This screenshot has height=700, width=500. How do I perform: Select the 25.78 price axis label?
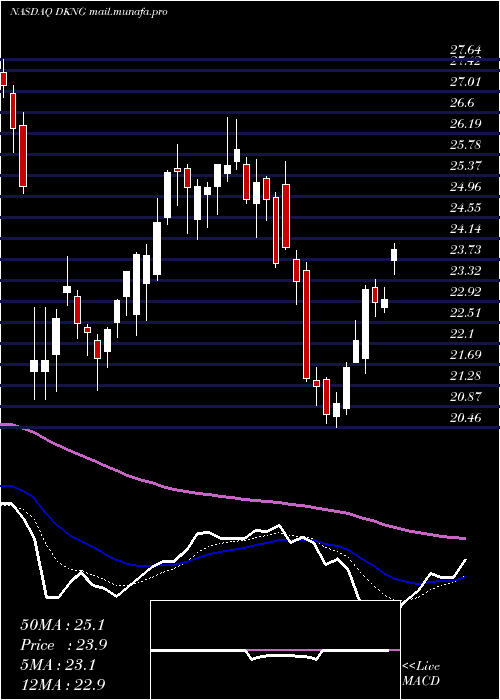pyautogui.click(x=467, y=145)
